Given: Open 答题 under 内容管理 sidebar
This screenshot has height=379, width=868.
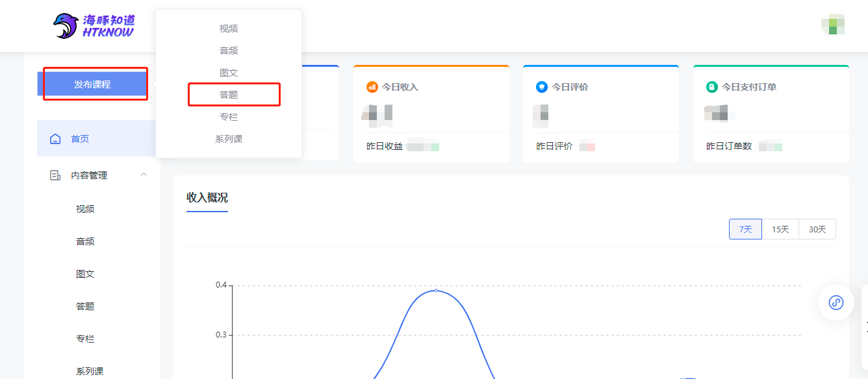Looking at the screenshot, I should (x=85, y=306).
